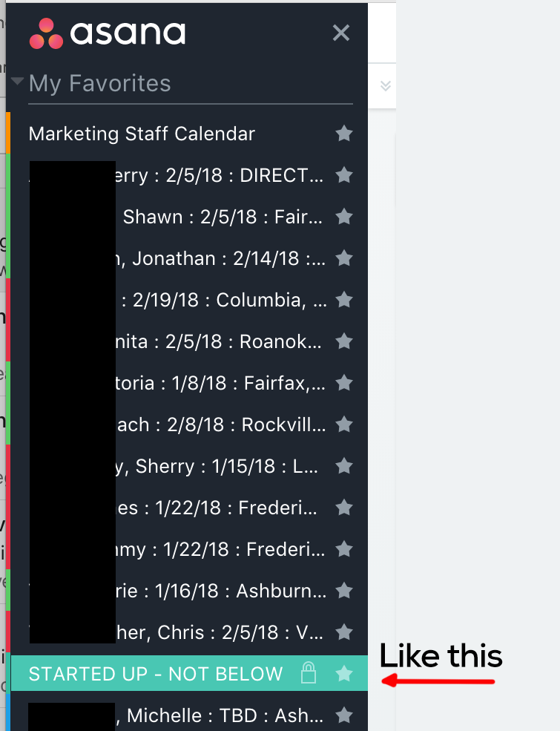Viewport: 560px width, 731px height.
Task: Toggle star on Shawn 2/5/18 project
Action: (343, 217)
